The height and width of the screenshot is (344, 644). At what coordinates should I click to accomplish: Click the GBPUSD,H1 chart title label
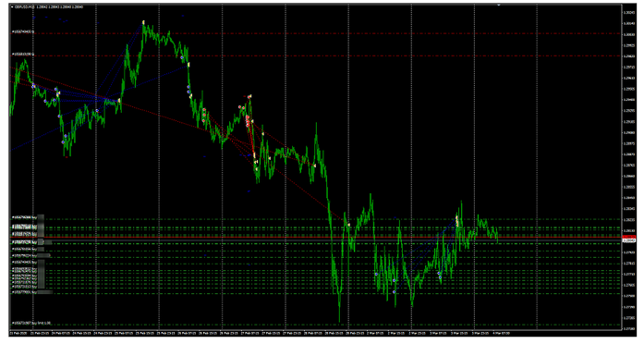(x=24, y=7)
